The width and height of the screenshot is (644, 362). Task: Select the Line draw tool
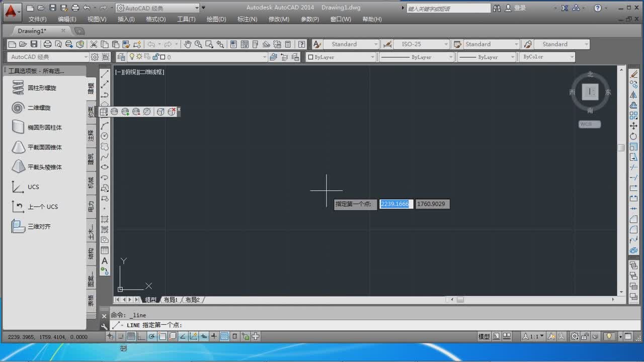pos(105,74)
